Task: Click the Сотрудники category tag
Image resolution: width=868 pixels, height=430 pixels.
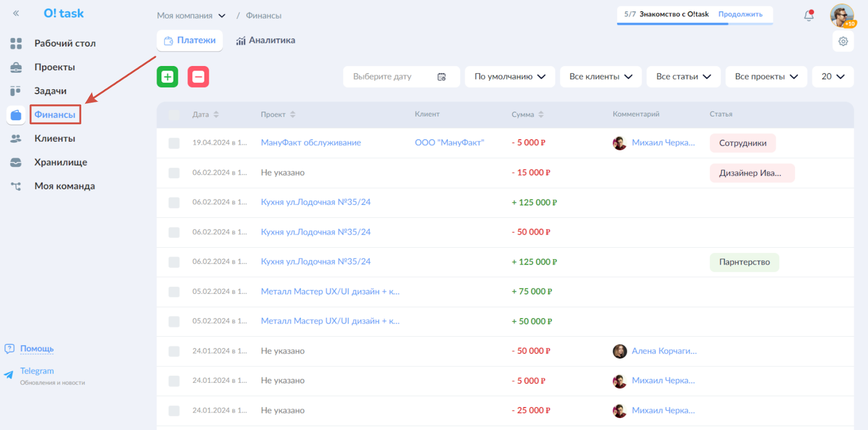Action: click(743, 143)
